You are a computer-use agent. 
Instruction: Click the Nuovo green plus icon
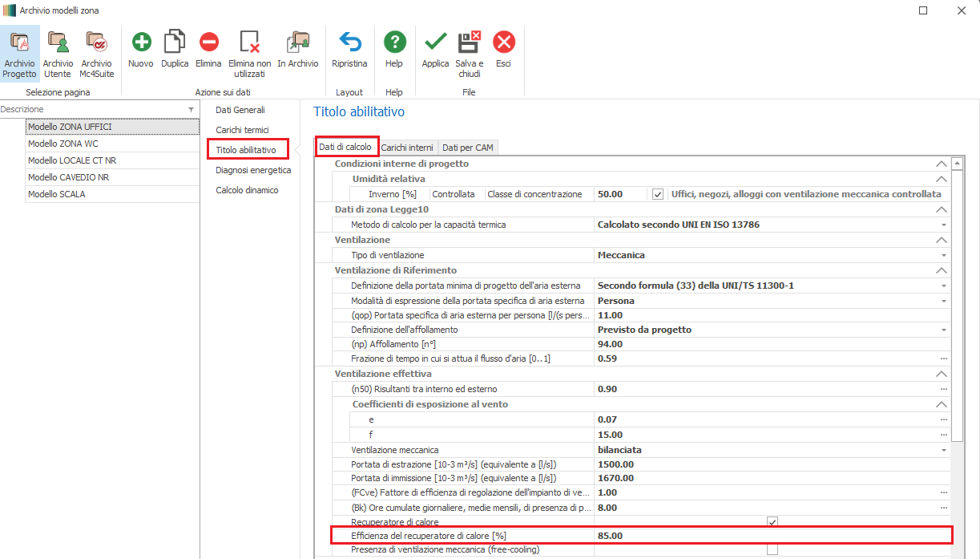coord(140,43)
